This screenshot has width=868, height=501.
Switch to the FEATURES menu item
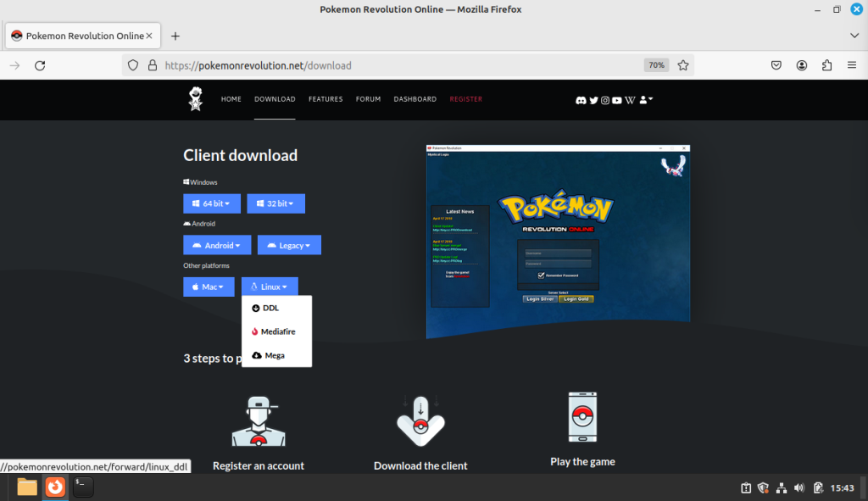[x=325, y=99]
